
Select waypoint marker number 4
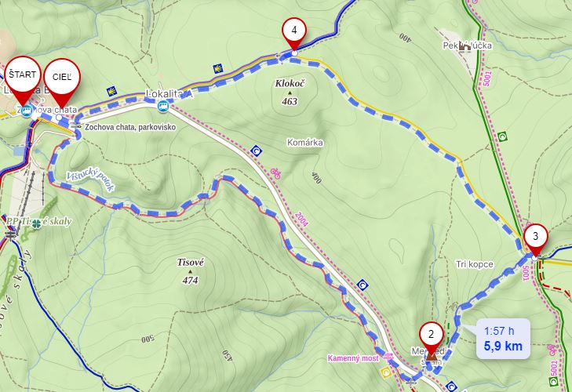click(294, 34)
